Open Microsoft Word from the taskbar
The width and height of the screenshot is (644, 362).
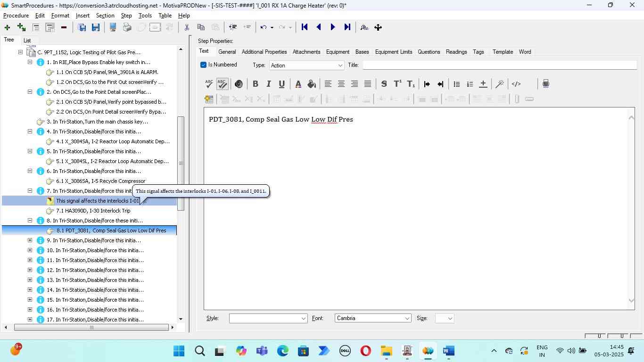tap(449, 351)
